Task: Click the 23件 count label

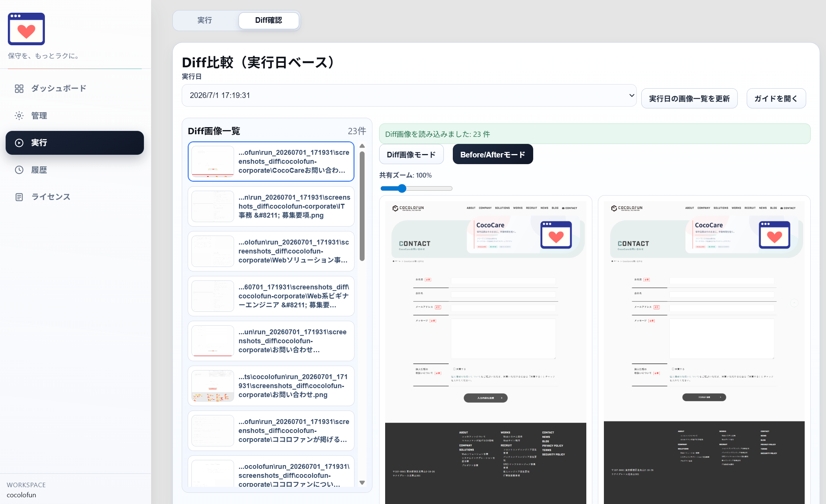Action: (x=357, y=131)
